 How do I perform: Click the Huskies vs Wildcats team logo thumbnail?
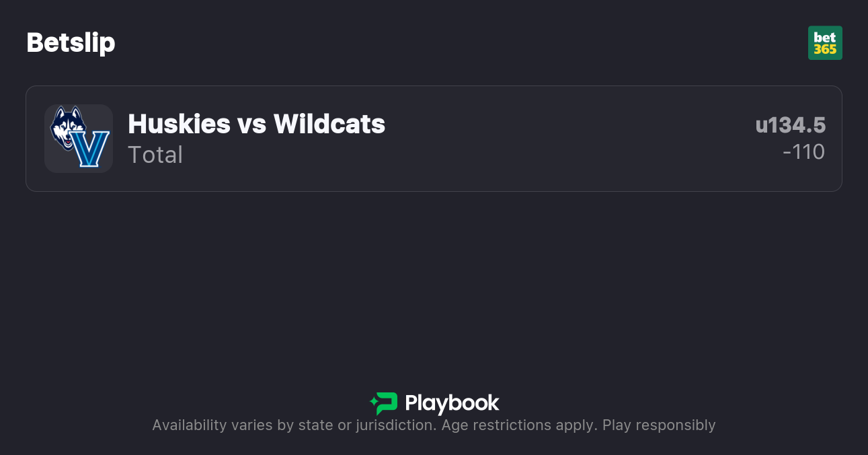point(79,139)
